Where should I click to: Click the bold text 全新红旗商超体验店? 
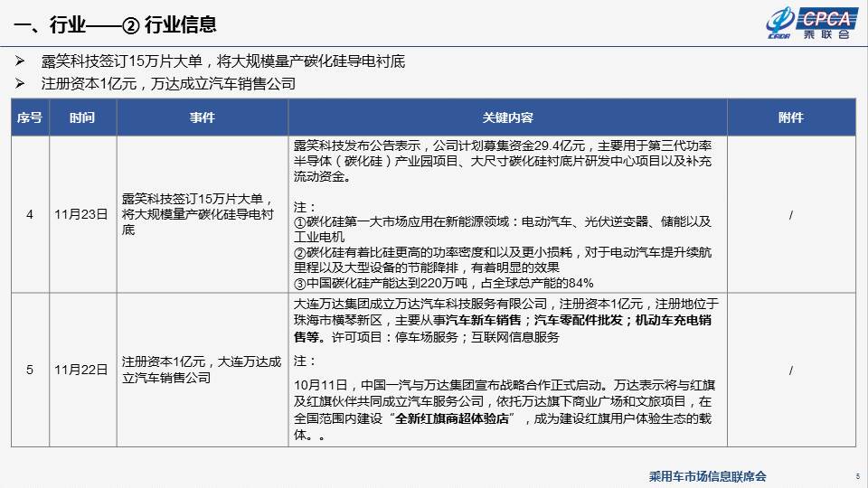coord(452,418)
